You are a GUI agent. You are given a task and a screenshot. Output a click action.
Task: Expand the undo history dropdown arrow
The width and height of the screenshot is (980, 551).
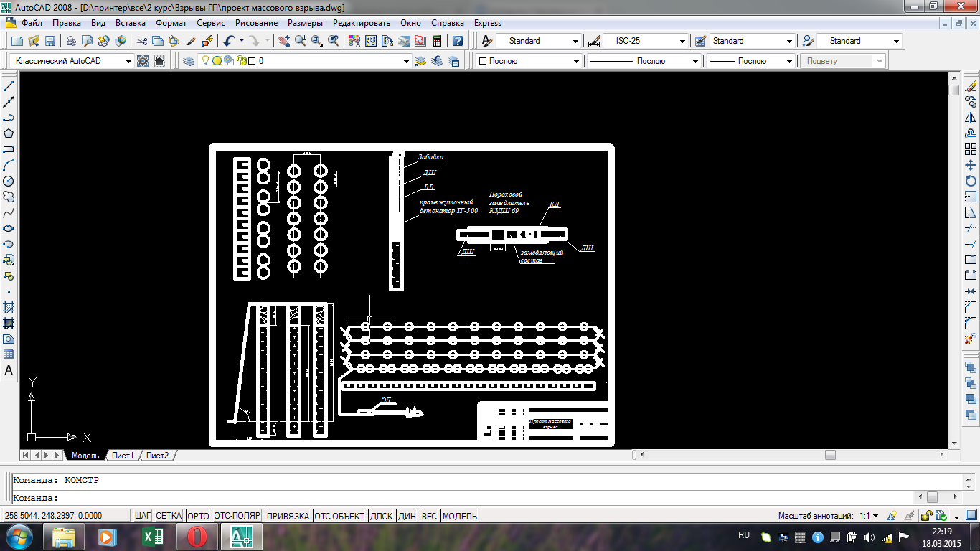pyautogui.click(x=242, y=41)
